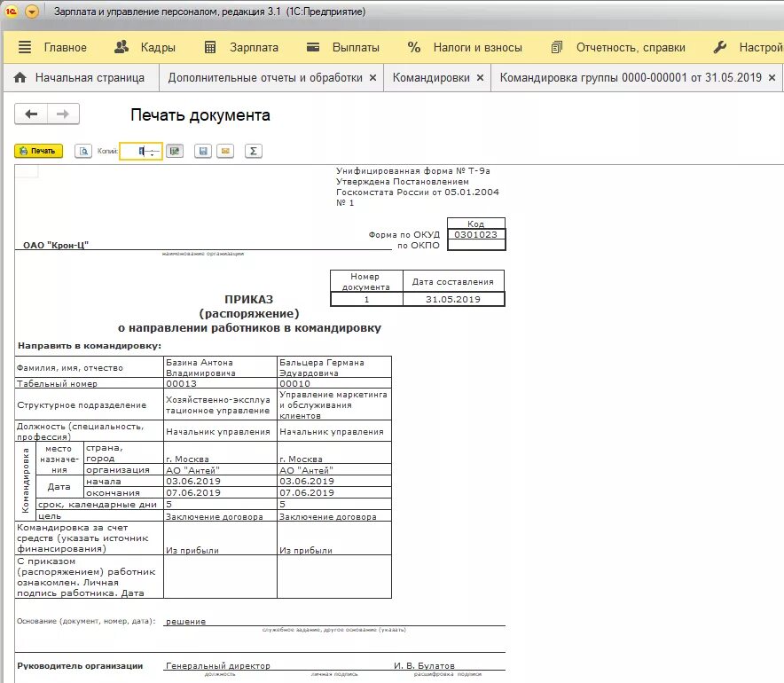The width and height of the screenshot is (784, 683).
Task: Open the Зарплата menu section
Action: pyautogui.click(x=254, y=48)
